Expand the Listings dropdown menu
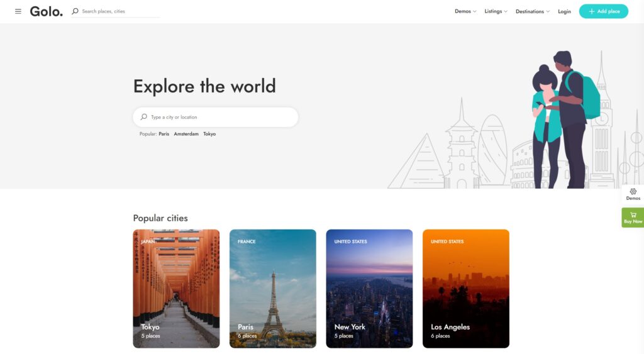This screenshot has height=354, width=644. coord(496,11)
